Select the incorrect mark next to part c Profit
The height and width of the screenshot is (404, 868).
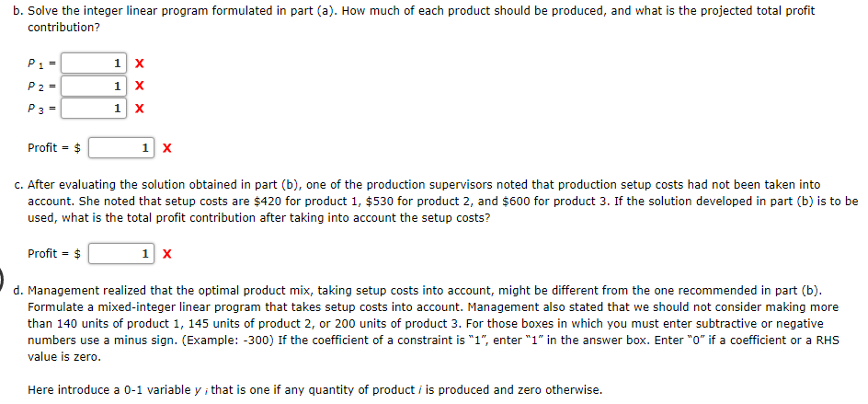(x=167, y=254)
